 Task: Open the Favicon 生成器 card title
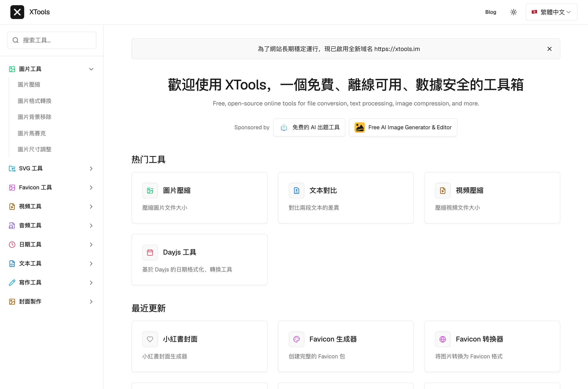coord(333,339)
